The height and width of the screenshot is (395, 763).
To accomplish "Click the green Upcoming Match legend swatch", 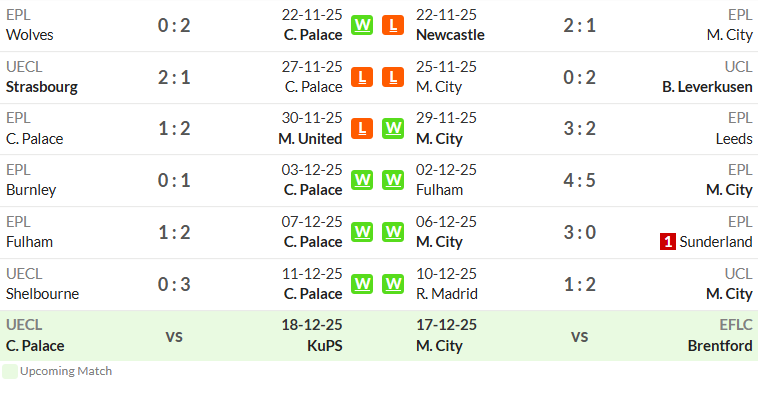I will pos(10,371).
